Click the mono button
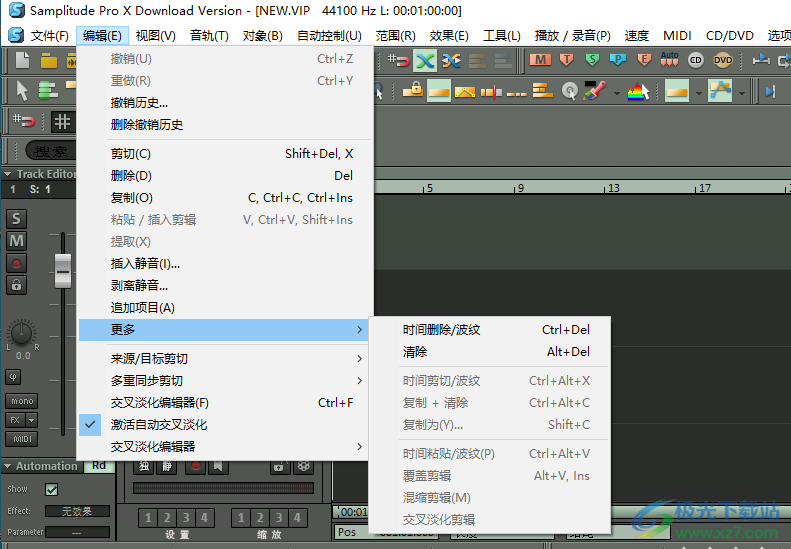 [x=22, y=401]
